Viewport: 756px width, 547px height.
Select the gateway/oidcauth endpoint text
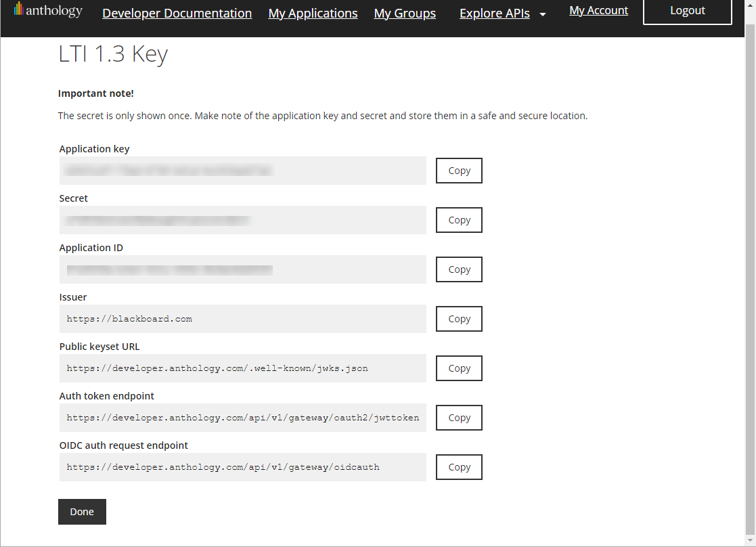pos(223,467)
